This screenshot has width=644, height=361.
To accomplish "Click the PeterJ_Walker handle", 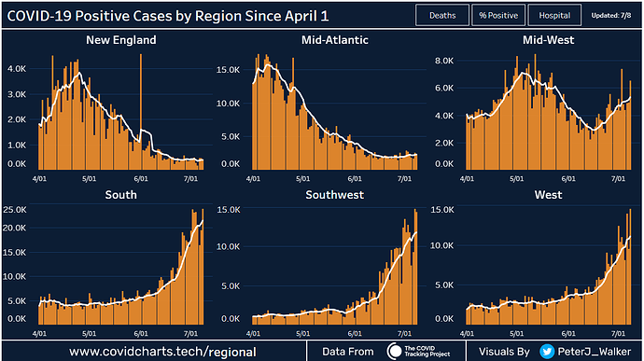I will coord(594,352).
